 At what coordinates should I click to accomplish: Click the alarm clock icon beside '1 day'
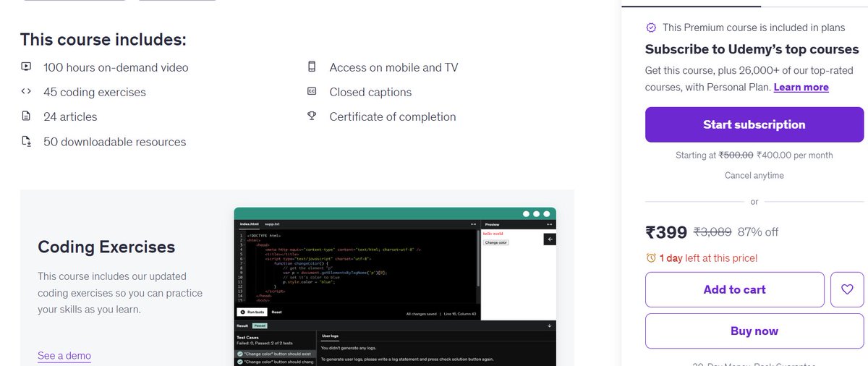point(651,258)
